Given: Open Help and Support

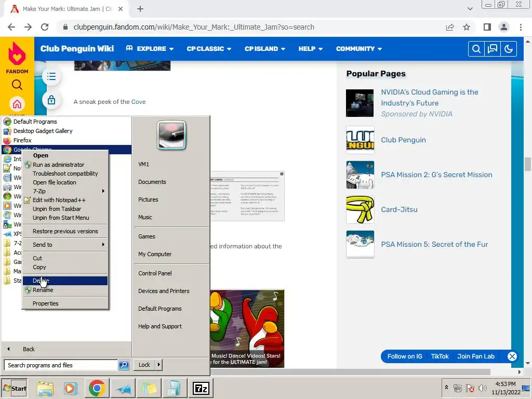Looking at the screenshot, I should (x=160, y=326).
